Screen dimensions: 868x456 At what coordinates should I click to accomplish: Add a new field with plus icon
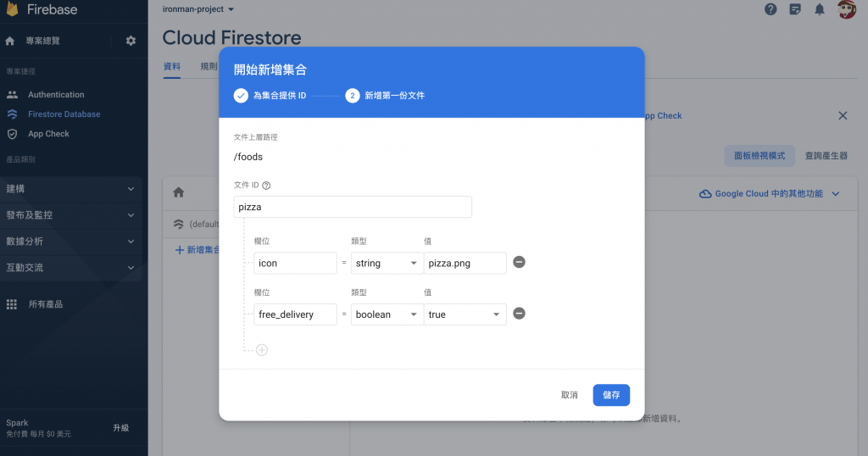click(x=262, y=350)
